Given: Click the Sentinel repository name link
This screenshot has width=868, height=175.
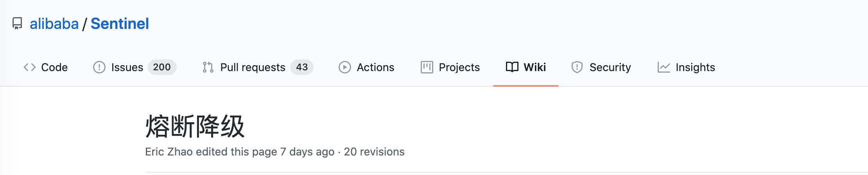Looking at the screenshot, I should (x=120, y=24).
